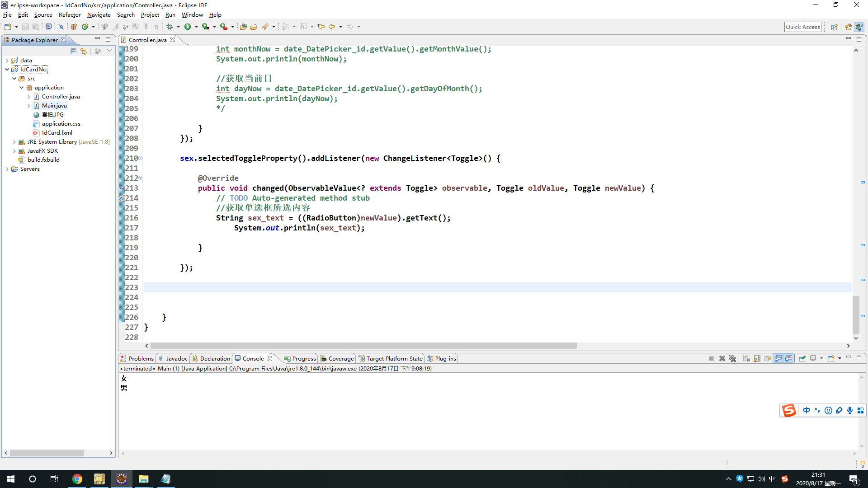Toggle Link with Editor in Package Explorer
The height and width of the screenshot is (488, 868).
tap(84, 51)
